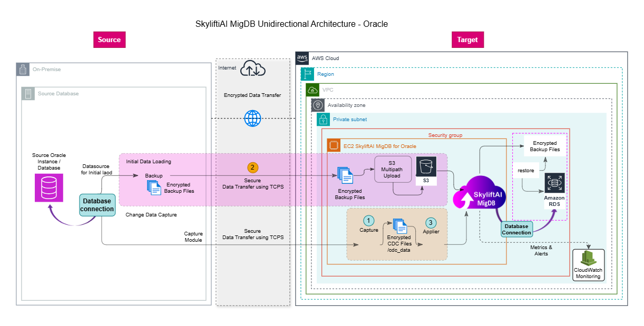
Task: Click the Private subnet lock icon
Action: pos(323,120)
